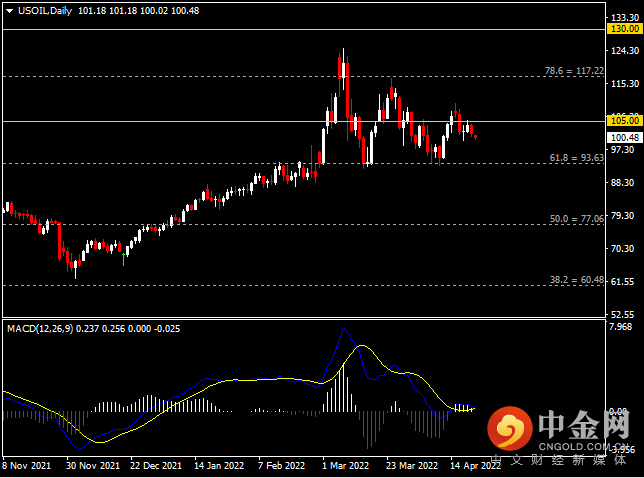644x478 pixels.
Task: Click the 133.00 value on price scale
Action: click(624, 18)
